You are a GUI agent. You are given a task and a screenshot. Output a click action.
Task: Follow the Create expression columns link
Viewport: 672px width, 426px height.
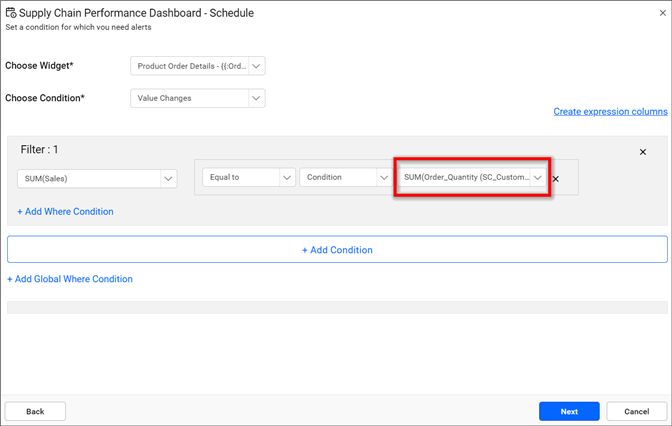(x=610, y=112)
